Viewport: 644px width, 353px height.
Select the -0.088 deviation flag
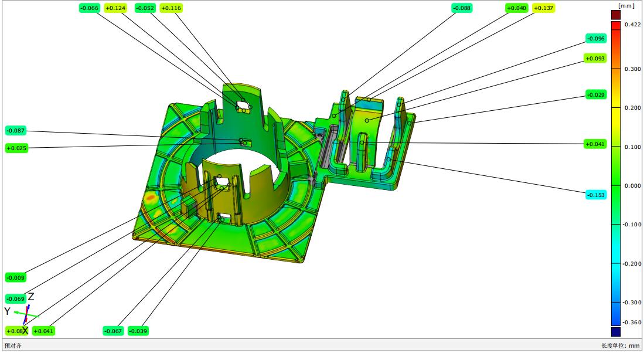click(x=462, y=8)
